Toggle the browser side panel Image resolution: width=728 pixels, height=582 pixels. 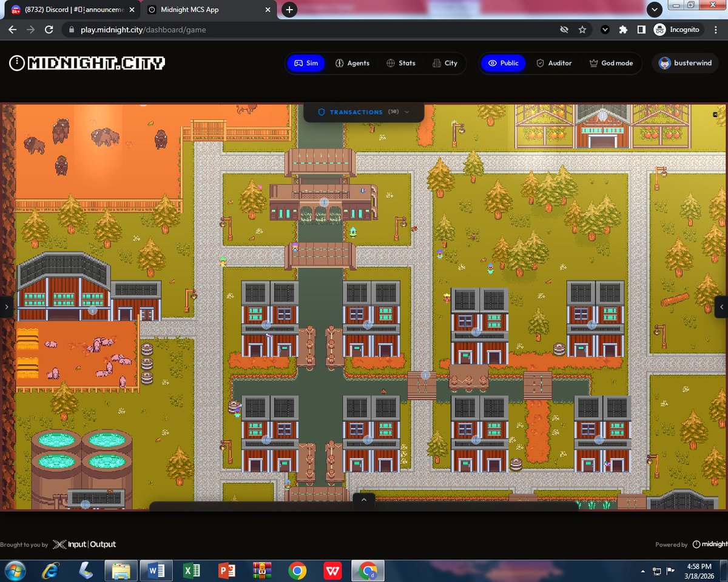point(641,29)
